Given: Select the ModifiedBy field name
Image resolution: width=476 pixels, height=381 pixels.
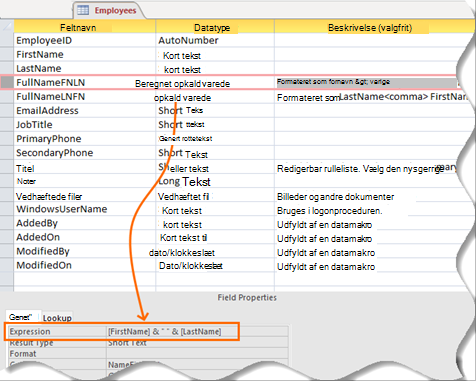Looking at the screenshot, I should click(x=43, y=251).
